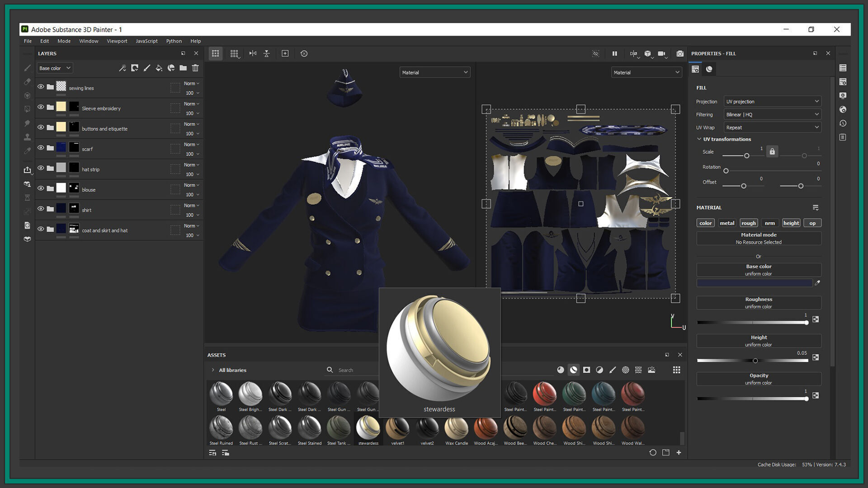Screen dimensions: 868x488
Task: Hide the hat strip layer
Action: pos(41,168)
